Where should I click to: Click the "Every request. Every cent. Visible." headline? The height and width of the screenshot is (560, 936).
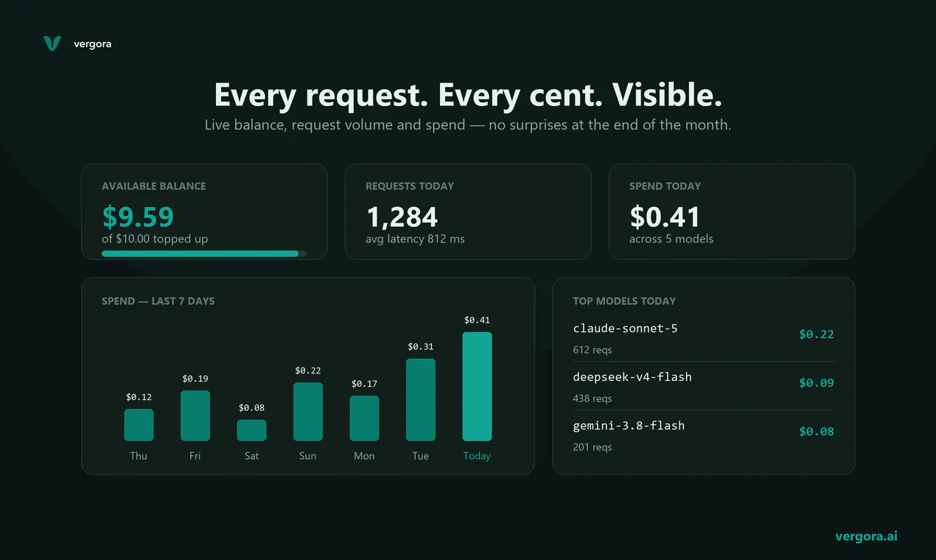click(x=468, y=95)
